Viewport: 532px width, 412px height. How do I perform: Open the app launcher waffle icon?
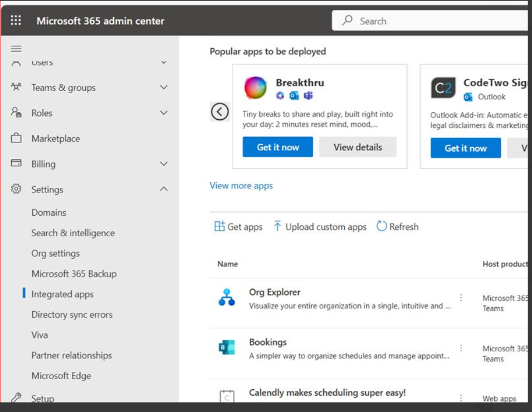(x=16, y=21)
